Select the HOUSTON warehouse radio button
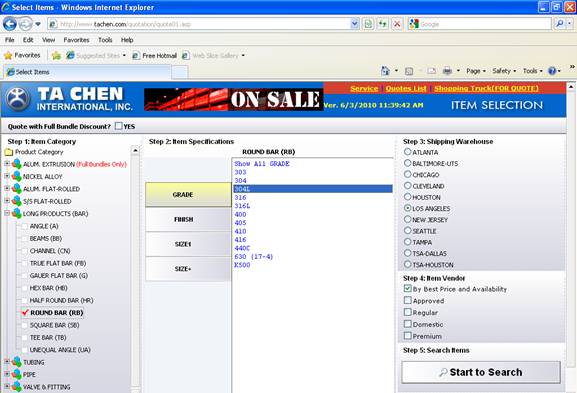577x393 pixels. 407,196
